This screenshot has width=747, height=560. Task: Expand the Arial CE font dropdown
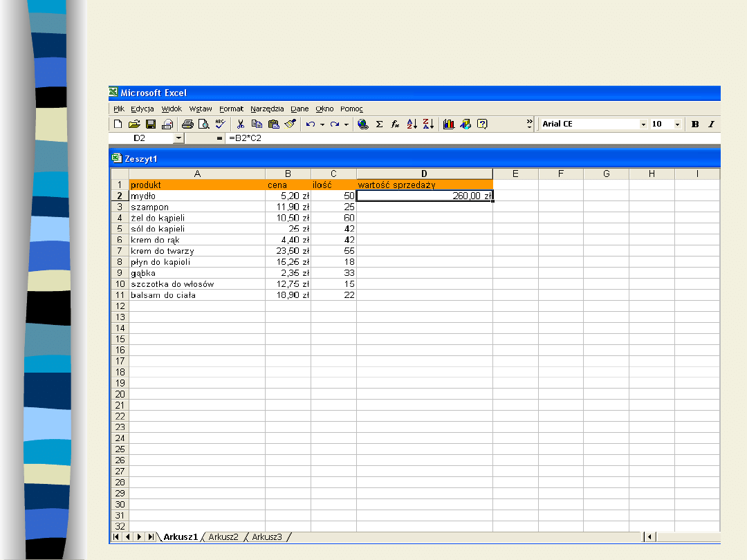pyautogui.click(x=643, y=124)
